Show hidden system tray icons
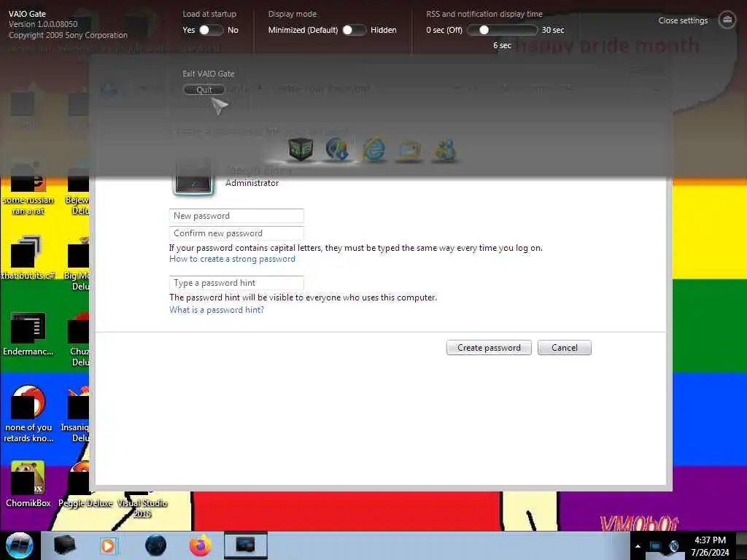 coord(638,546)
